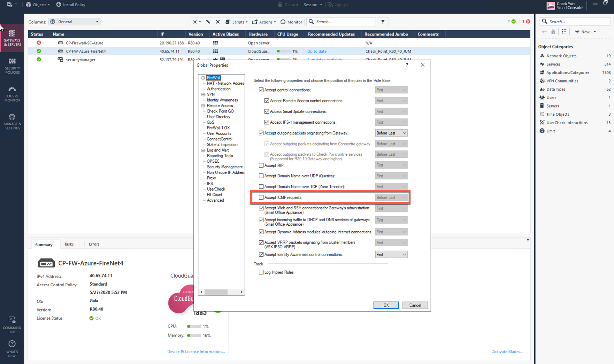Click the edit pencil toolbar icon

[208, 22]
